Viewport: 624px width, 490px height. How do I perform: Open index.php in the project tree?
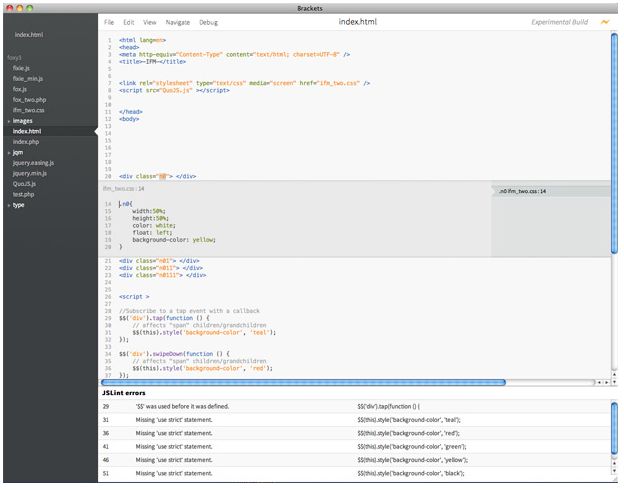(x=26, y=142)
